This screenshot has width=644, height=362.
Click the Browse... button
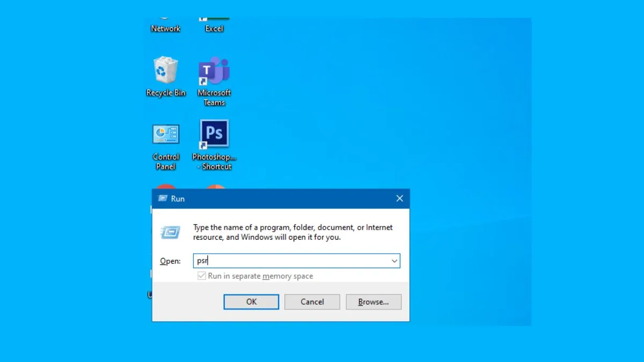[x=374, y=302]
